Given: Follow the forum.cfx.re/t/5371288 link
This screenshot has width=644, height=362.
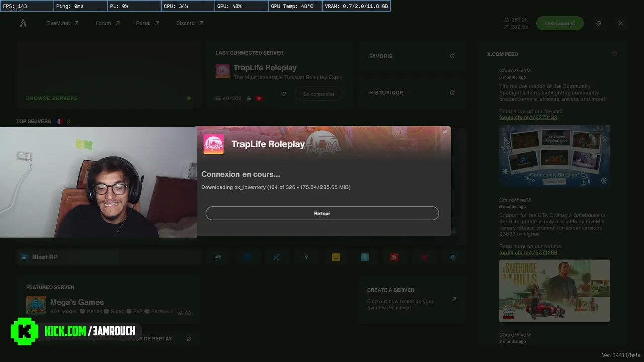Looking at the screenshot, I should point(528,252).
